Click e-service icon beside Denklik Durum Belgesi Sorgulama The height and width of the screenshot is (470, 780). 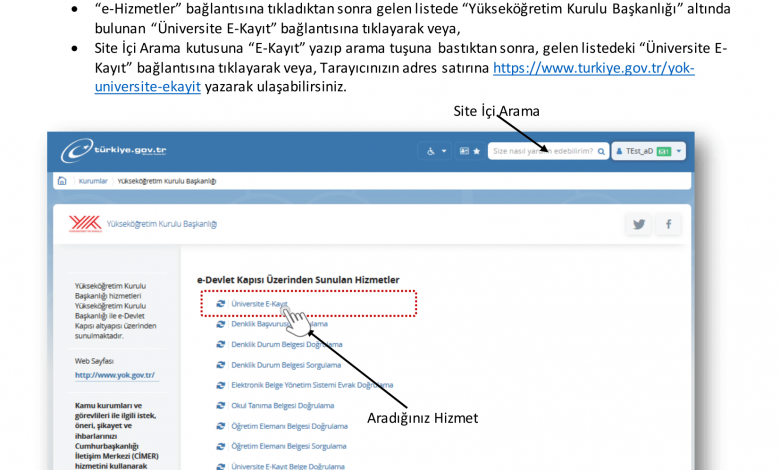(220, 365)
